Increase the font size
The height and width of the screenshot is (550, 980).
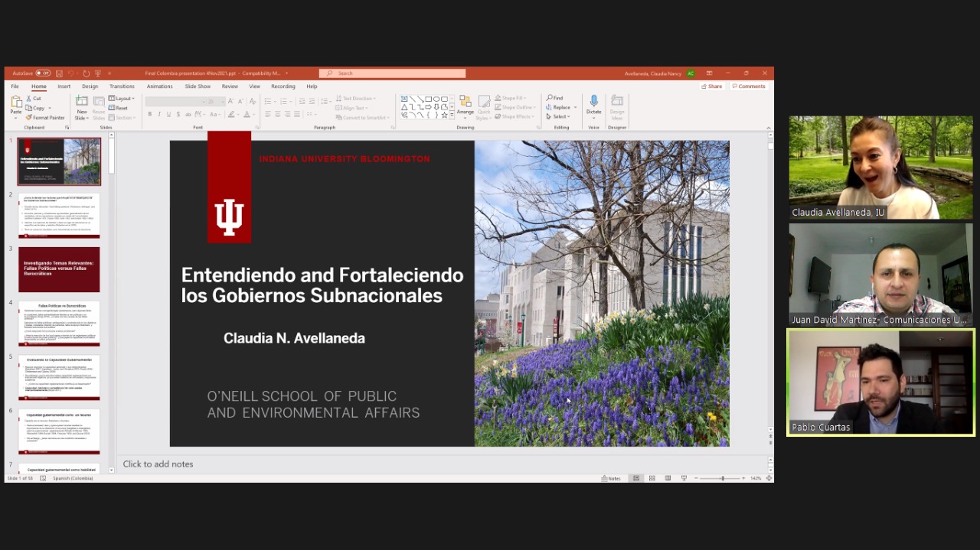coord(230,101)
